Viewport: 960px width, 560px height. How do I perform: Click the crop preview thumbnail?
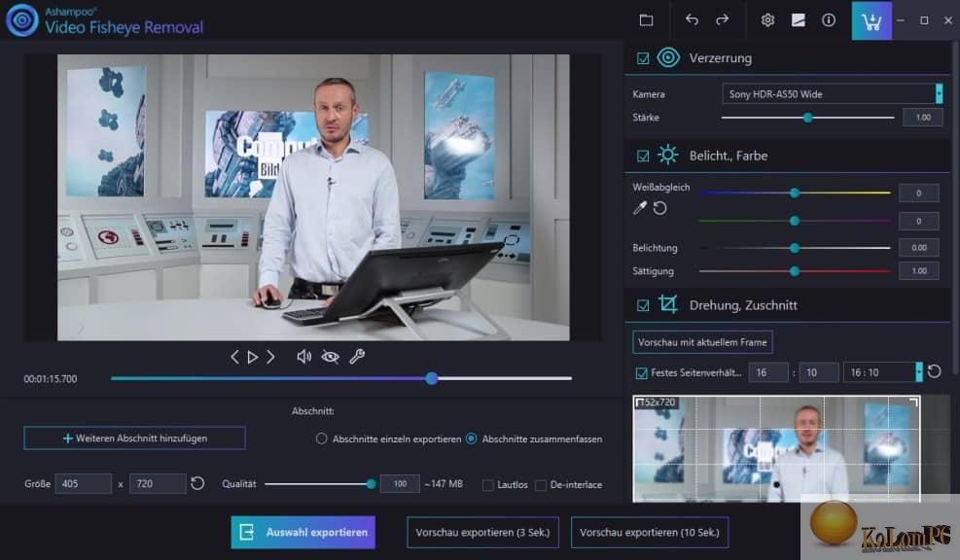(x=776, y=449)
